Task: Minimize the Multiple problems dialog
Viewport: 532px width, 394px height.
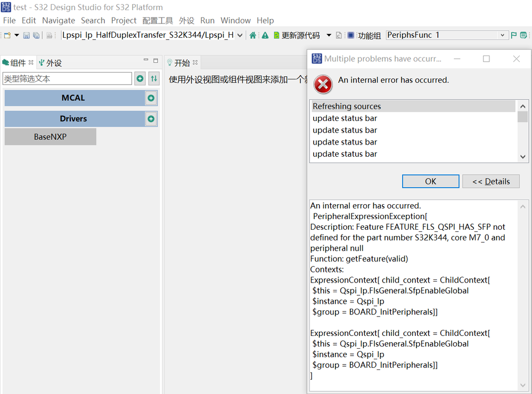Action: pyautogui.click(x=457, y=59)
